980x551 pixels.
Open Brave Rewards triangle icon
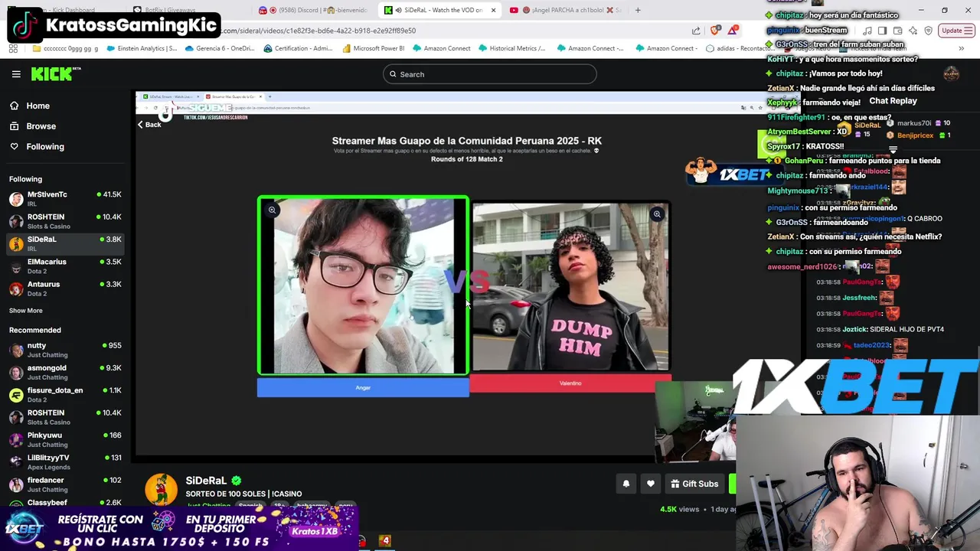733,31
